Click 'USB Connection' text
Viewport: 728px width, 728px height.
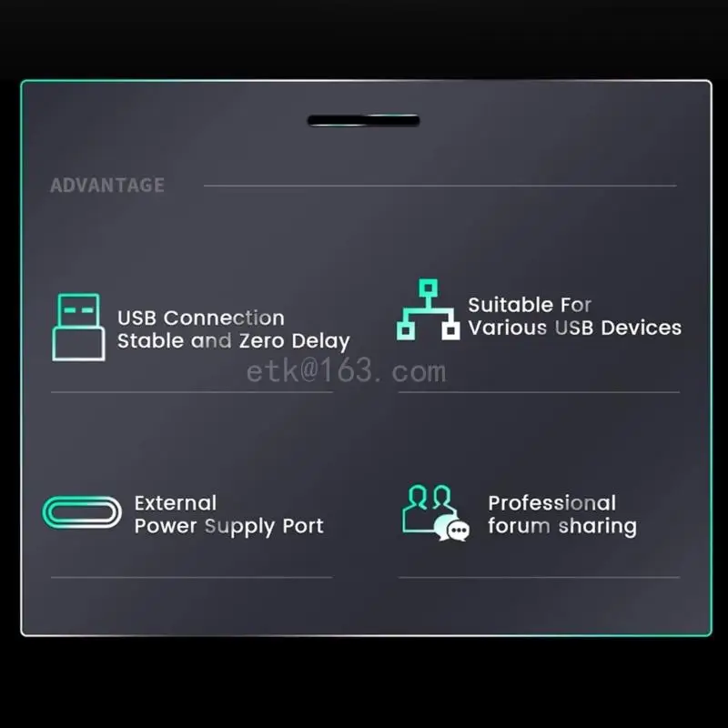click(200, 318)
